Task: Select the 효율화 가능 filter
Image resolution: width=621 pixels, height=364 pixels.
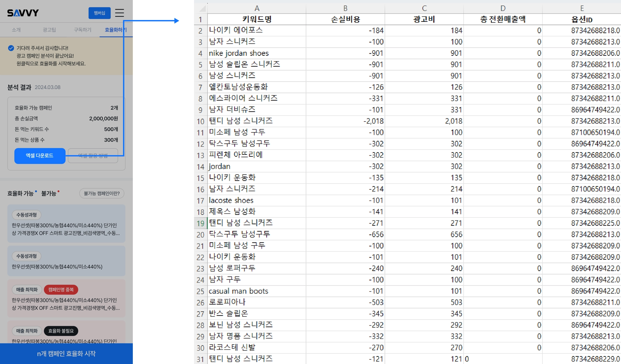Action: (x=20, y=193)
